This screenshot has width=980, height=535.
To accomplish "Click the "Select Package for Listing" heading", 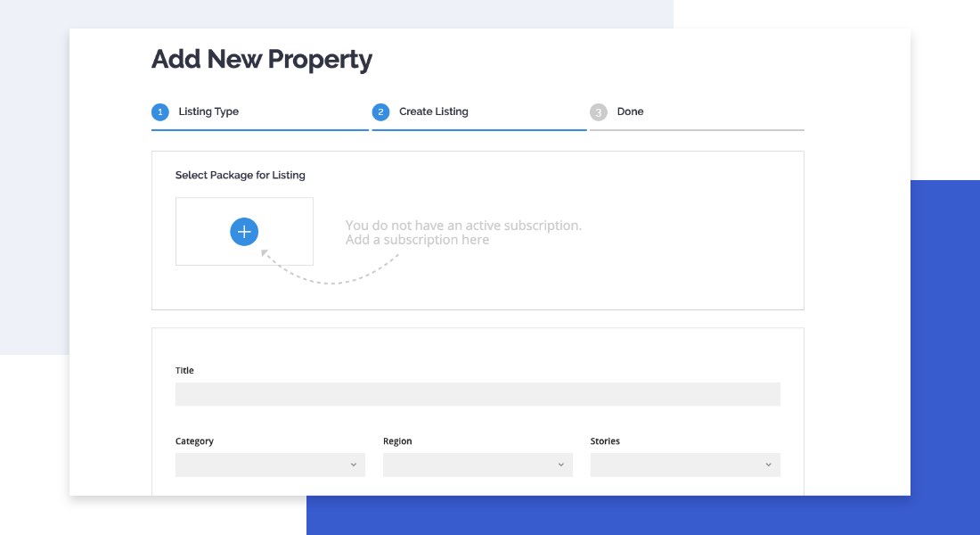I will (x=241, y=176).
